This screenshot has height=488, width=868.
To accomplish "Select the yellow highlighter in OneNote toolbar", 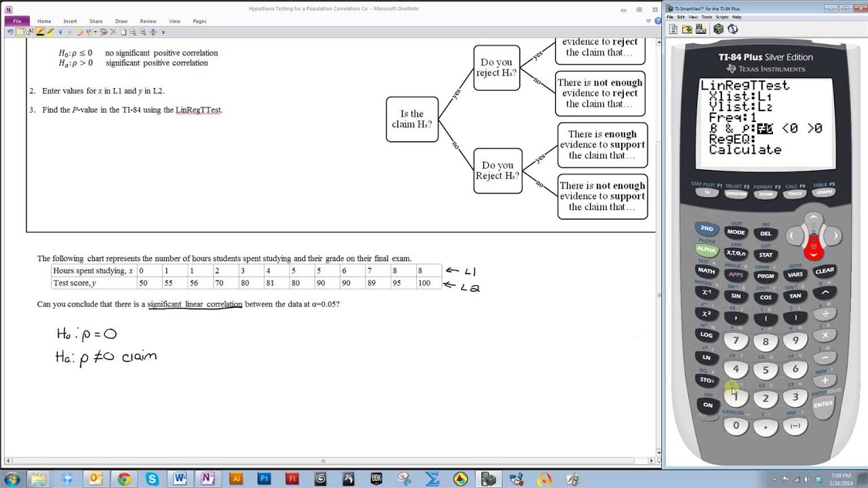I will click(50, 32).
